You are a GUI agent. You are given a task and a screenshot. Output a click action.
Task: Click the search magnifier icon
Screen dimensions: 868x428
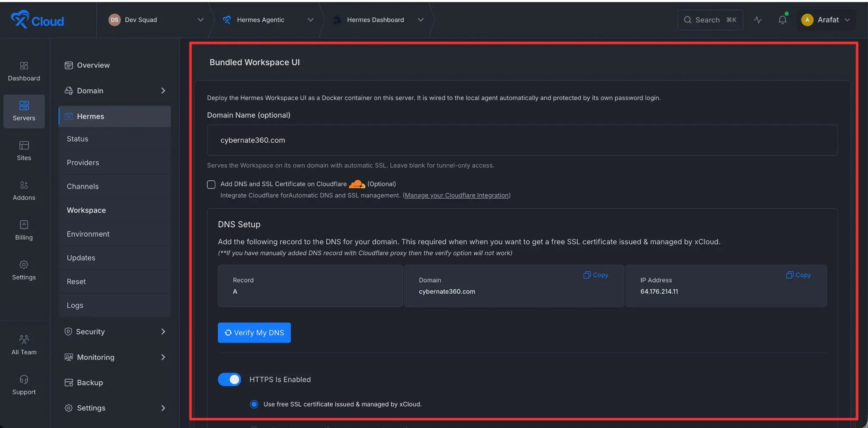pyautogui.click(x=687, y=20)
